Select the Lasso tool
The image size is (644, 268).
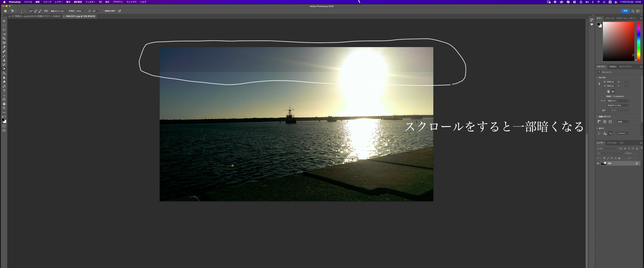(4, 30)
